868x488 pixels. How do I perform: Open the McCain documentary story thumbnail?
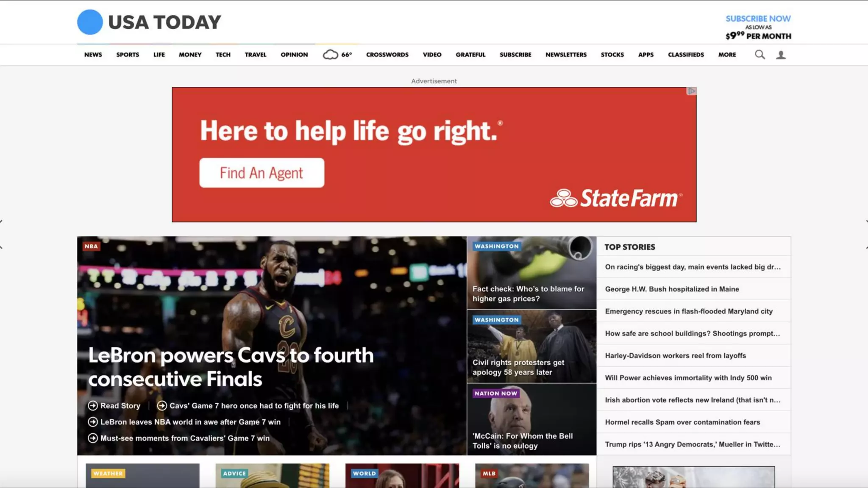pyautogui.click(x=531, y=419)
